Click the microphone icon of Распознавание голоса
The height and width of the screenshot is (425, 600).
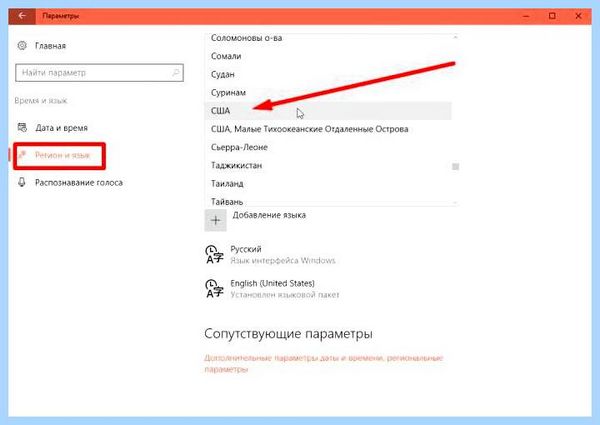22,182
